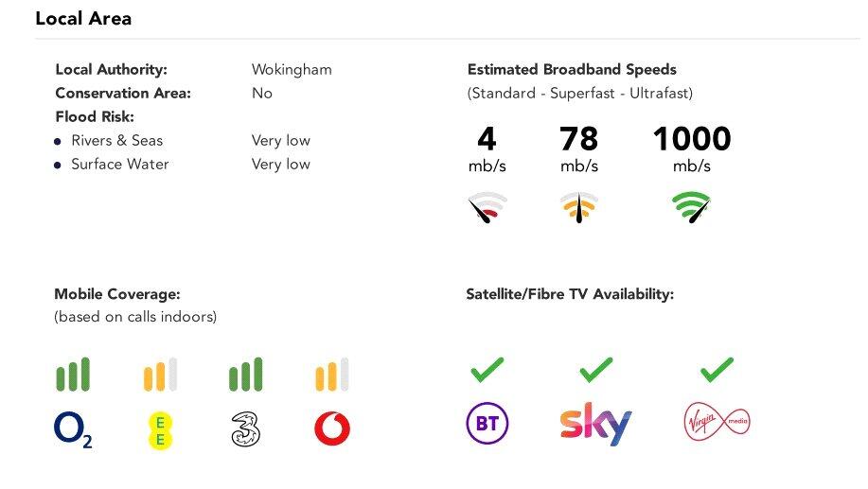Click the Sky logo
Image resolution: width=868 pixels, height=489 pixels.
click(x=594, y=425)
